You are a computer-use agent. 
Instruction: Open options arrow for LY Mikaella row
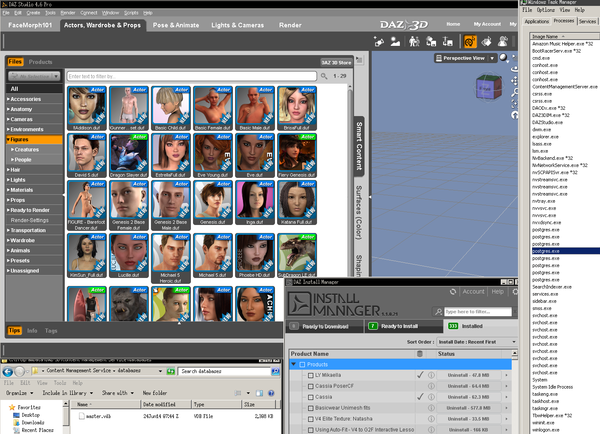(x=507, y=375)
